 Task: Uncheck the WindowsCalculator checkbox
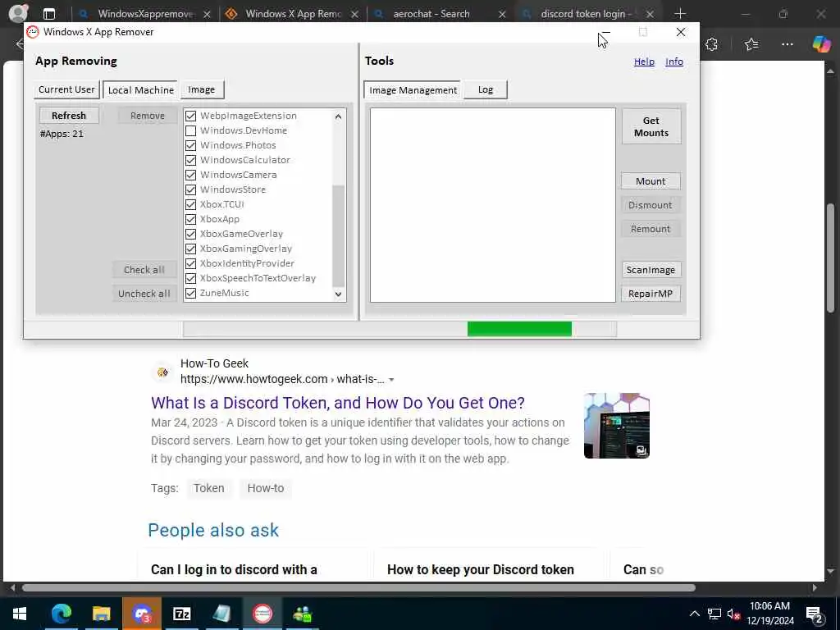coord(190,160)
